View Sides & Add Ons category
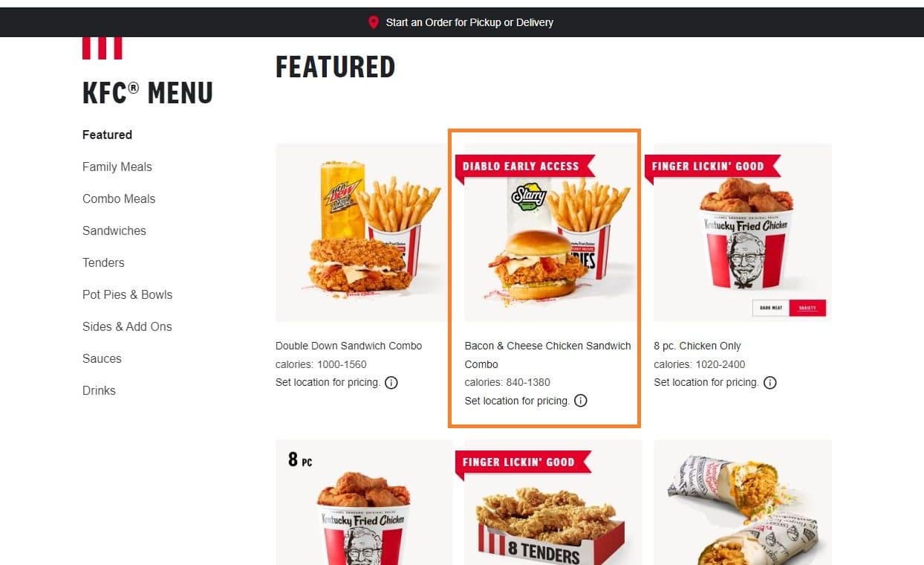 [127, 326]
